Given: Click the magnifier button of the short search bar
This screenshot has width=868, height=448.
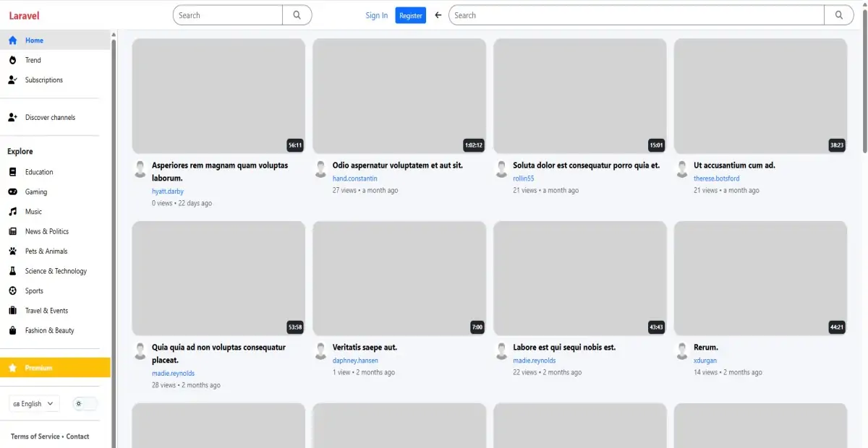Looking at the screenshot, I should (297, 15).
